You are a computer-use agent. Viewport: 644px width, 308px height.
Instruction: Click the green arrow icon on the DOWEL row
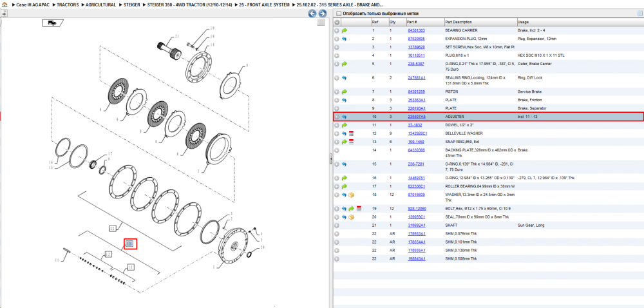click(344, 125)
